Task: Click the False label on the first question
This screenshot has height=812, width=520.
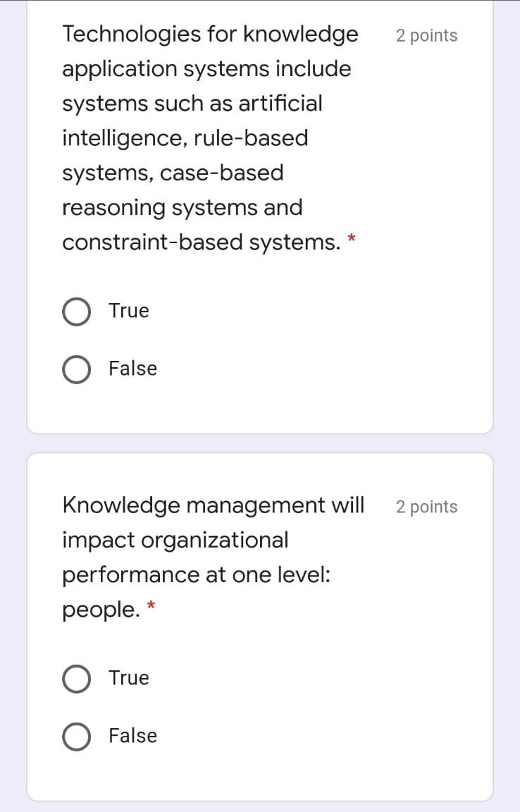Action: [132, 369]
